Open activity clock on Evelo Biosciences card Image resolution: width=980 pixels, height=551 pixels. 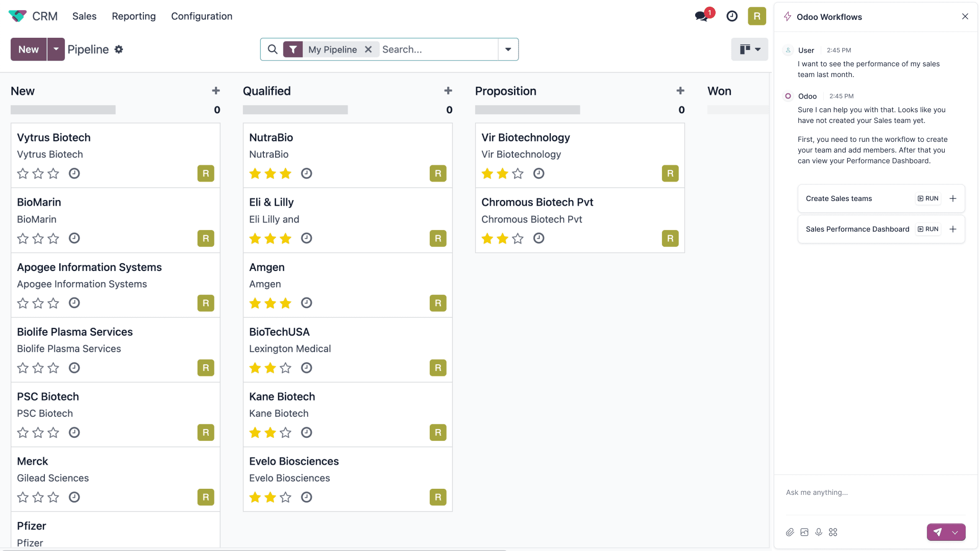pos(306,497)
